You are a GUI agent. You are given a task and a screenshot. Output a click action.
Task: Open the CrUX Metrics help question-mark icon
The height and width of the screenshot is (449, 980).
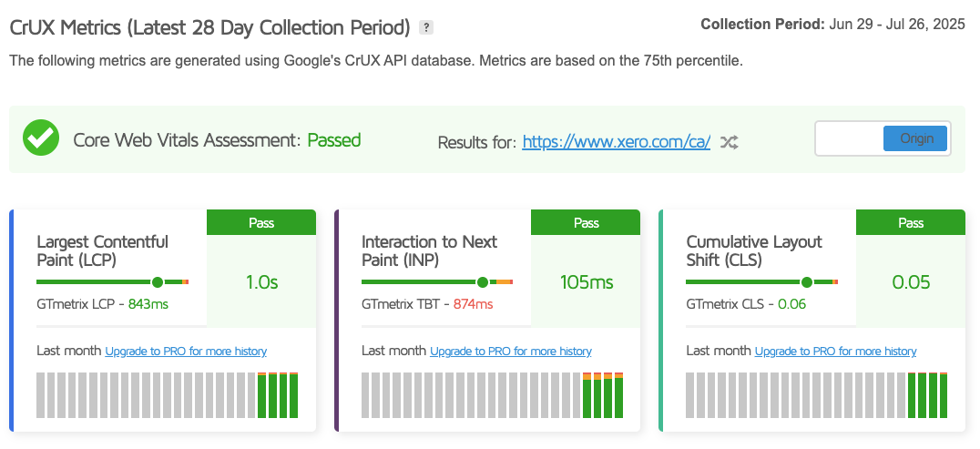pyautogui.click(x=426, y=27)
